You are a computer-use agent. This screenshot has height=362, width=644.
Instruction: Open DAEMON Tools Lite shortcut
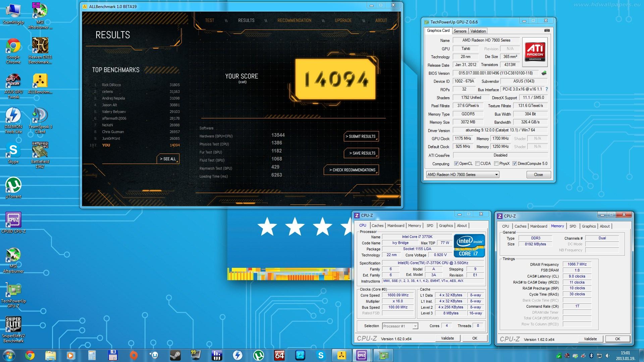(x=13, y=121)
